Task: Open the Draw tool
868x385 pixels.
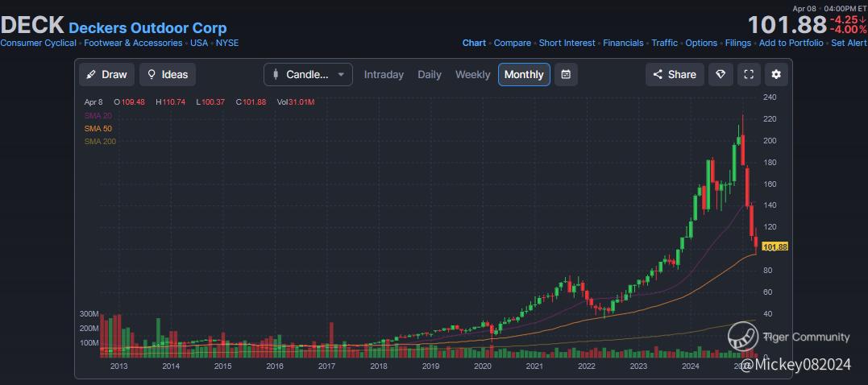Action: (107, 75)
